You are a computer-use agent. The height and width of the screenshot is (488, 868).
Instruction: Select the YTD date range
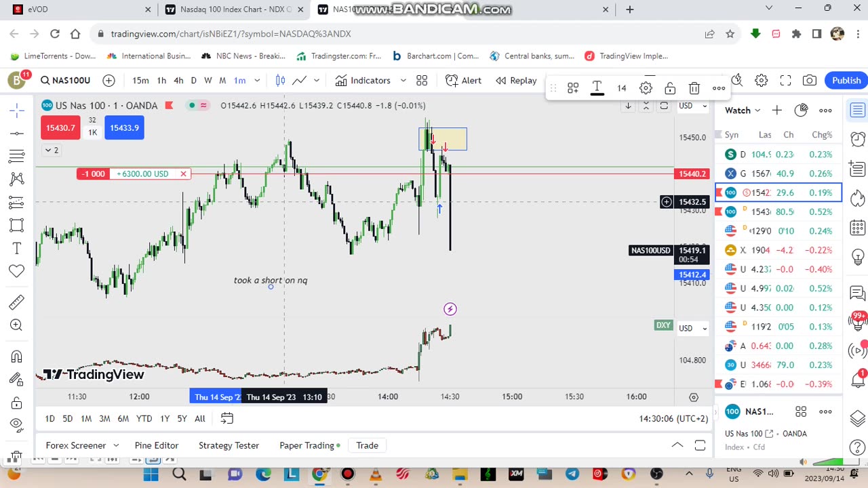(144, 419)
